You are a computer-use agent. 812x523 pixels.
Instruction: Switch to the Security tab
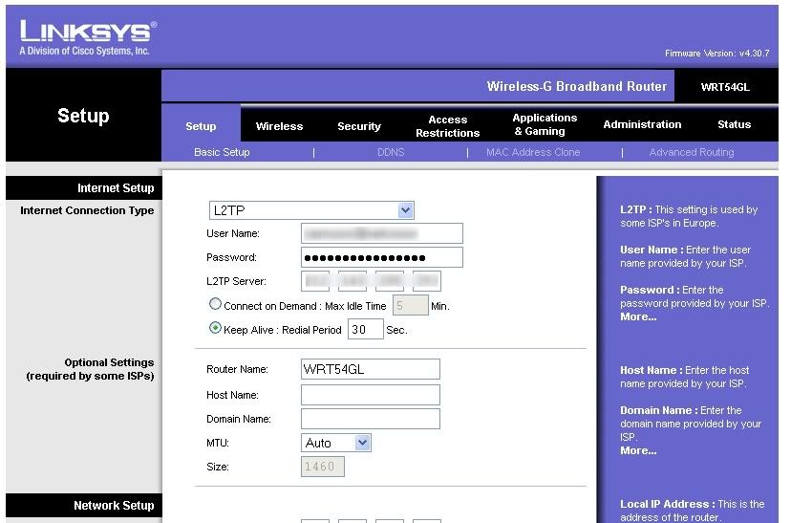pos(359,126)
